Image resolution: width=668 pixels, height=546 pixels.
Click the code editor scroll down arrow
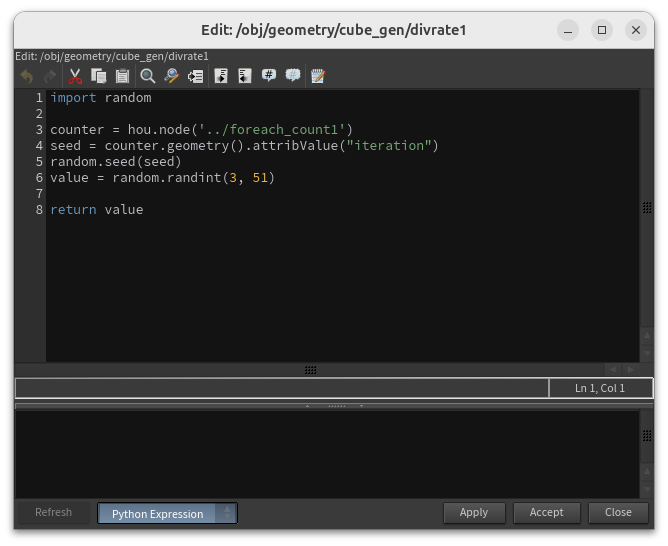point(647,353)
